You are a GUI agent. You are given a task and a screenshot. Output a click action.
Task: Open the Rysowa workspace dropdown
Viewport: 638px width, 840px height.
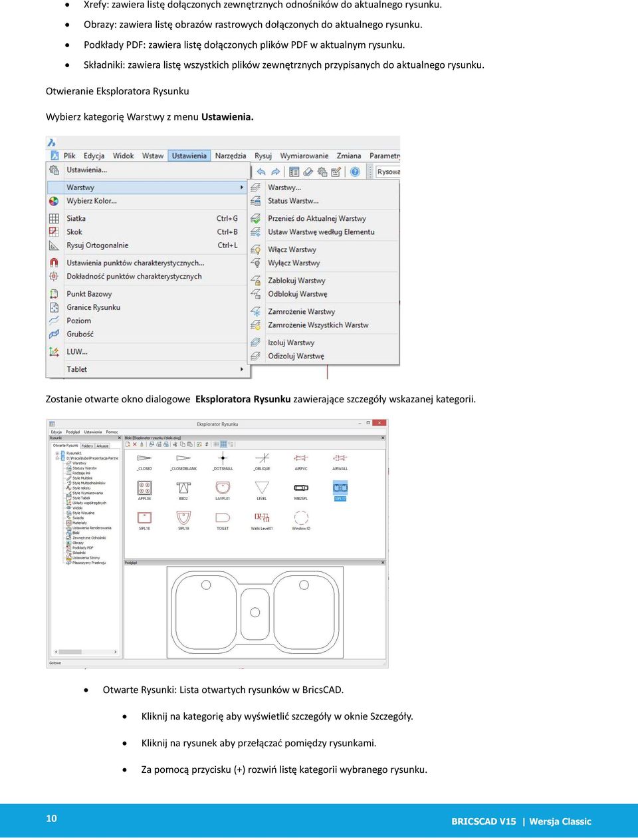tap(388, 172)
